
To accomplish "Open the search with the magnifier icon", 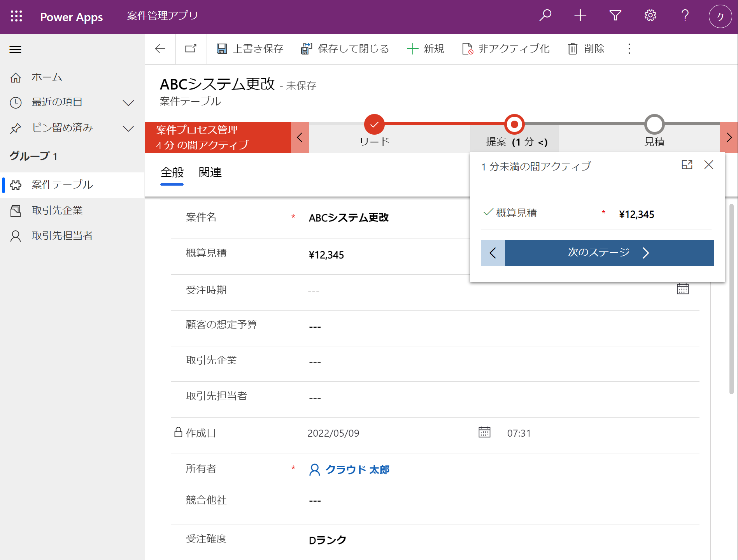I will pos(545,16).
